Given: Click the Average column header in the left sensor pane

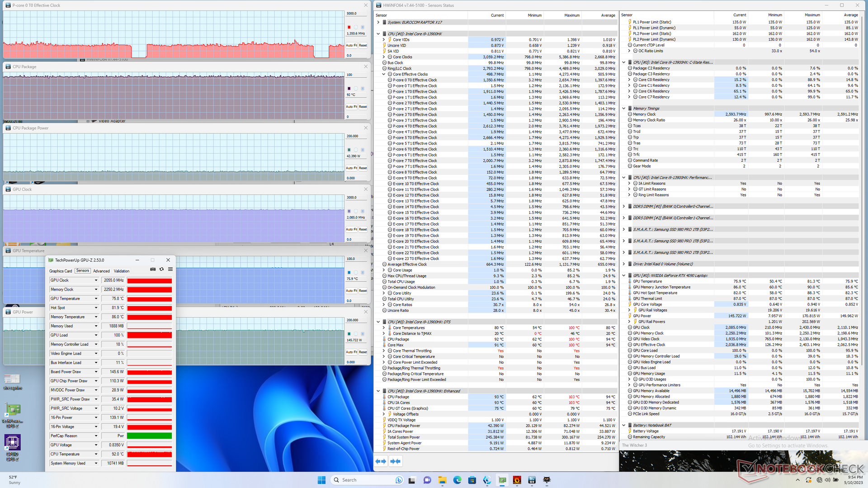Looking at the screenshot, I should [x=608, y=15].
